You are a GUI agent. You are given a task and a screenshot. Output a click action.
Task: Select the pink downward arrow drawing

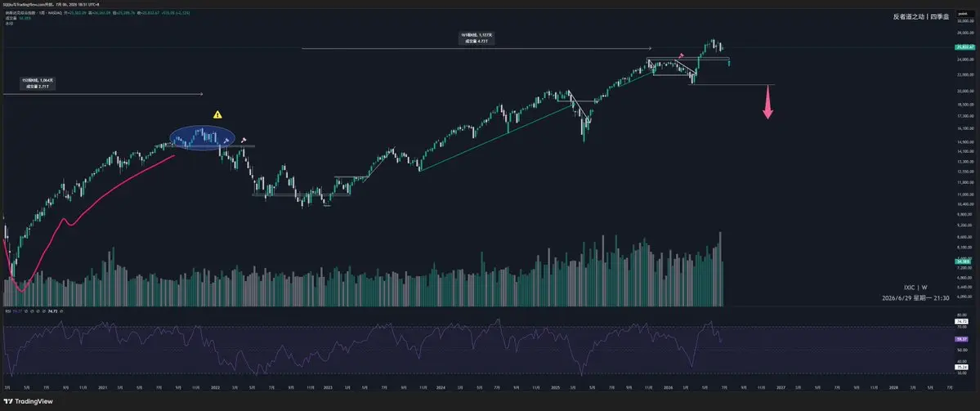coord(767,102)
